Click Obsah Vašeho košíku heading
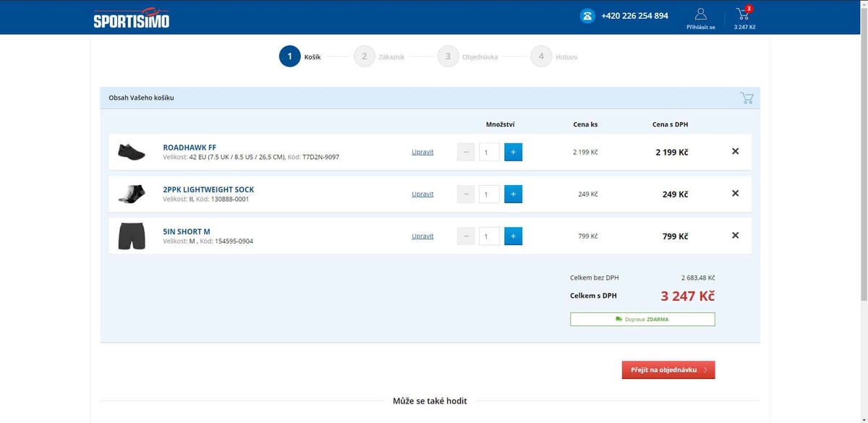Image resolution: width=868 pixels, height=423 pixels. 141,98
